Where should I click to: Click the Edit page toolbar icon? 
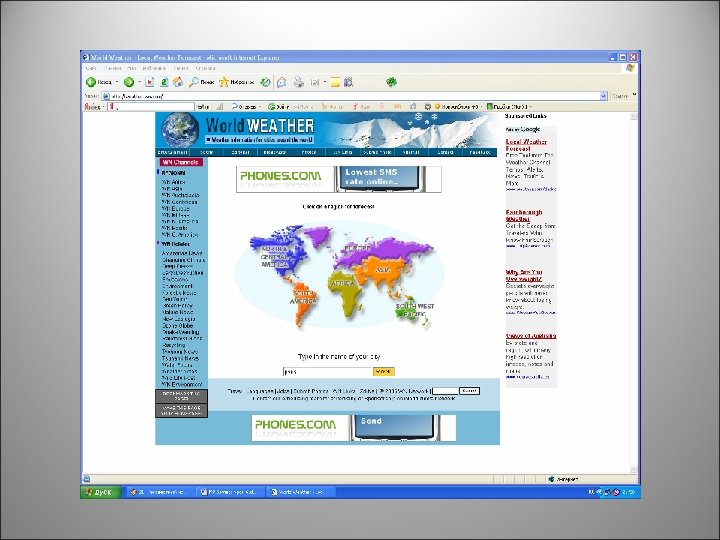point(315,82)
